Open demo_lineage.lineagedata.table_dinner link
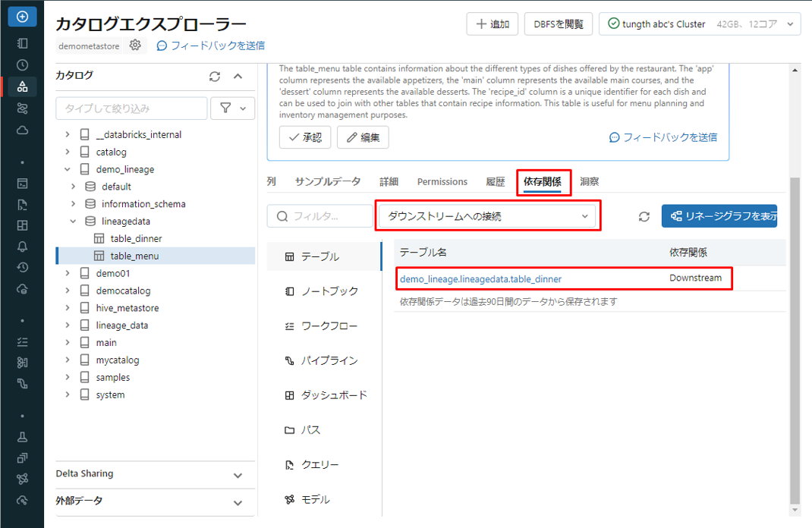 click(x=480, y=279)
